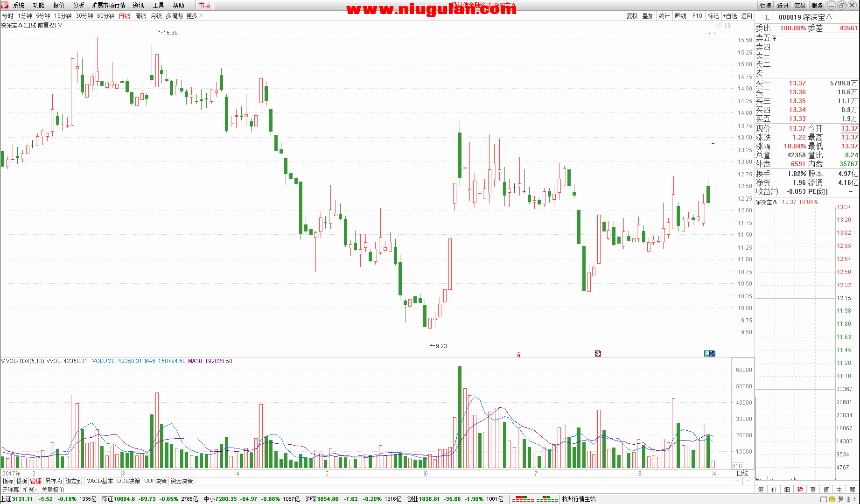Open the 功能 menu
This screenshot has height=504, width=860.
point(39,5)
